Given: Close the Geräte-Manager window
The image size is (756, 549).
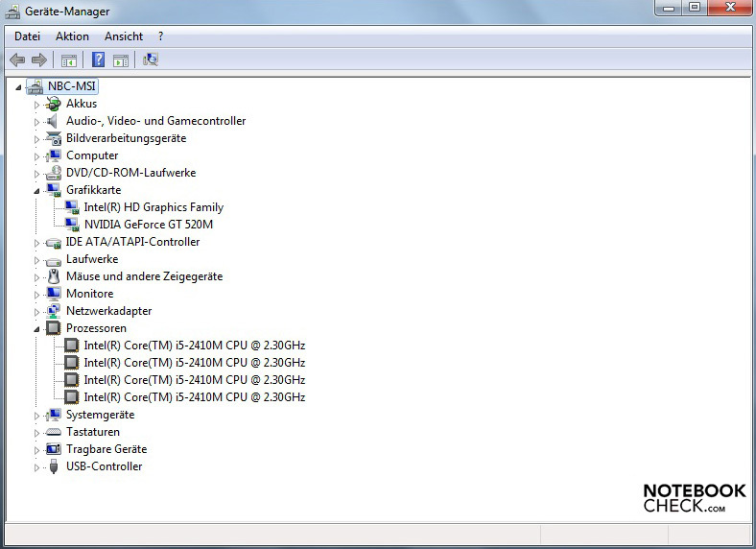Looking at the screenshot, I should [730, 8].
